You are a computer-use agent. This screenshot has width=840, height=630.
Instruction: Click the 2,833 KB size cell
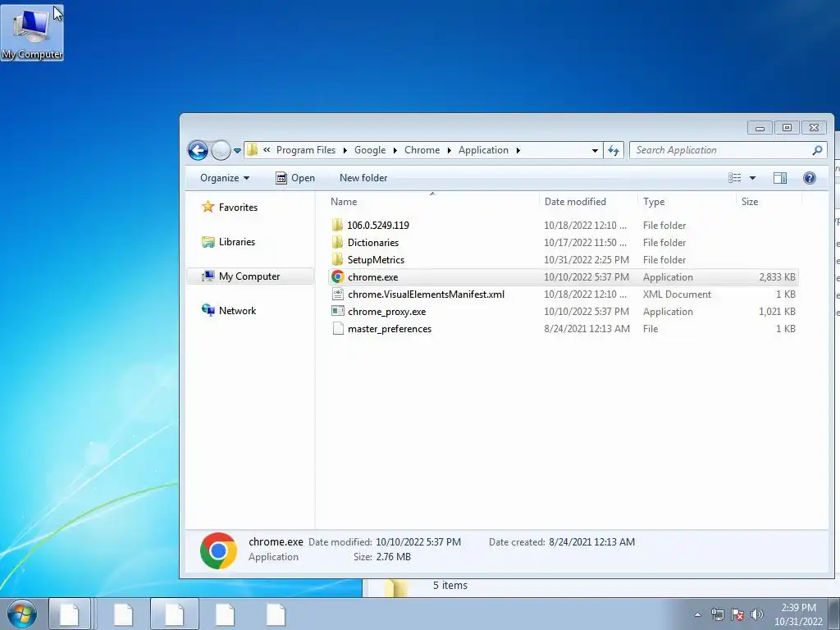(777, 277)
